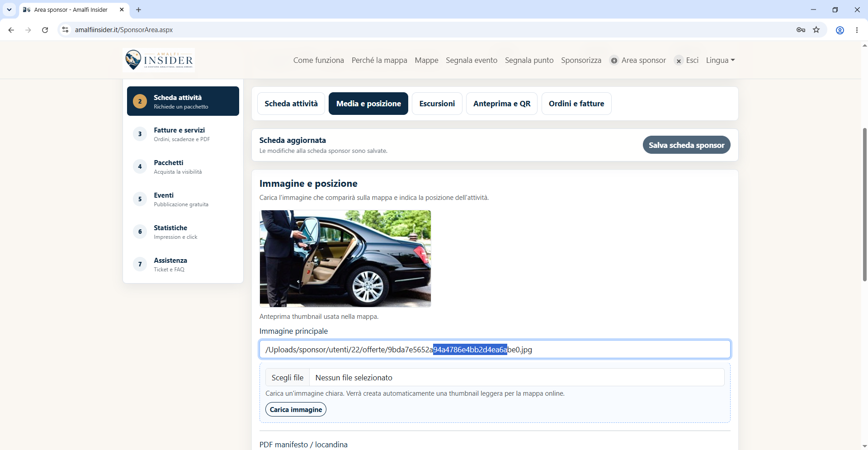The height and width of the screenshot is (450, 868).
Task: Click 'Anteprima thumbnail usata nella mappa.' caption
Action: tap(319, 317)
